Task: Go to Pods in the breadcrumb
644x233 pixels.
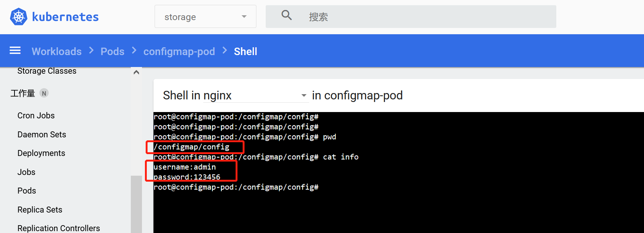Action: pyautogui.click(x=112, y=51)
